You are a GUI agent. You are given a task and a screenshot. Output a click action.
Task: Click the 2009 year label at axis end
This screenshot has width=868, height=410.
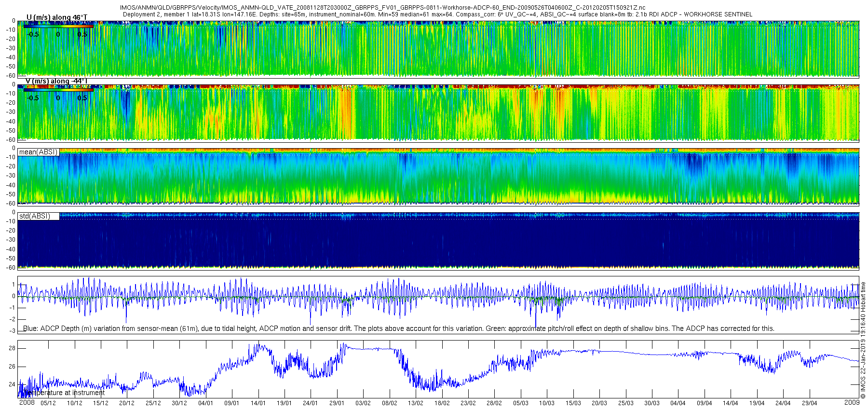pos(852,402)
